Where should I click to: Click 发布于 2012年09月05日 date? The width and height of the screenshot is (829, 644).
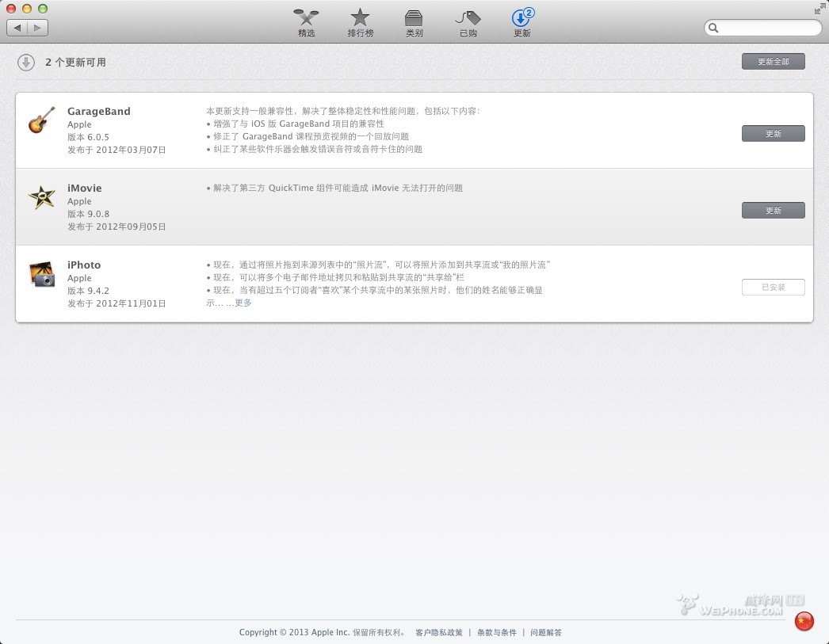tap(117, 227)
